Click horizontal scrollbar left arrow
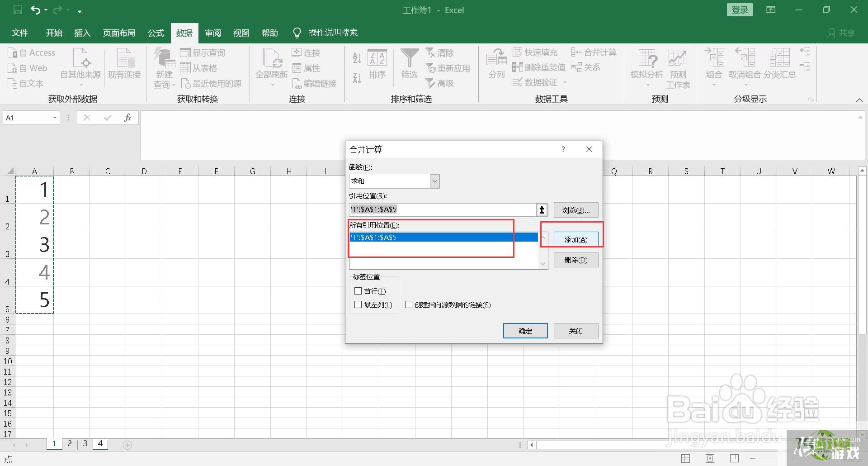This screenshot has width=868, height=466. [x=532, y=445]
